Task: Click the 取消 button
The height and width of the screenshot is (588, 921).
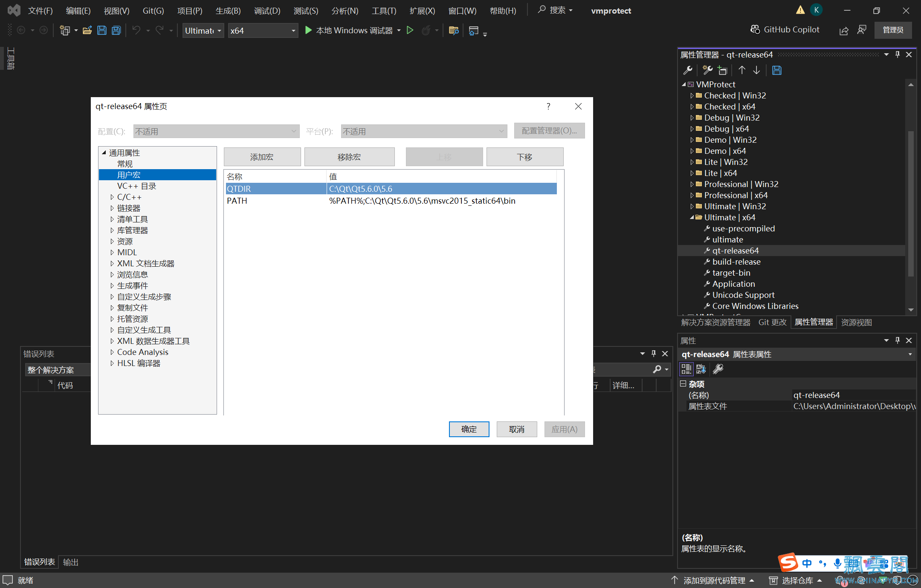Action: (517, 429)
